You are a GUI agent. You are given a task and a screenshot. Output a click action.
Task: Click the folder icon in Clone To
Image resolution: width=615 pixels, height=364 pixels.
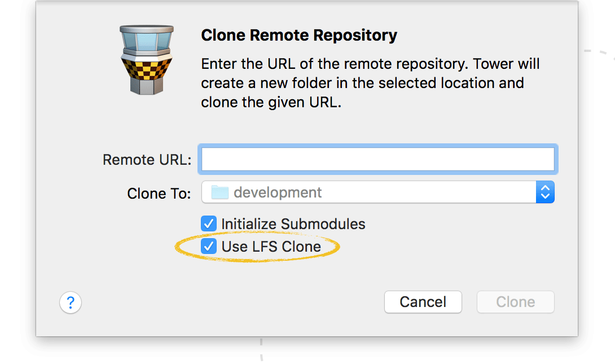click(x=219, y=192)
